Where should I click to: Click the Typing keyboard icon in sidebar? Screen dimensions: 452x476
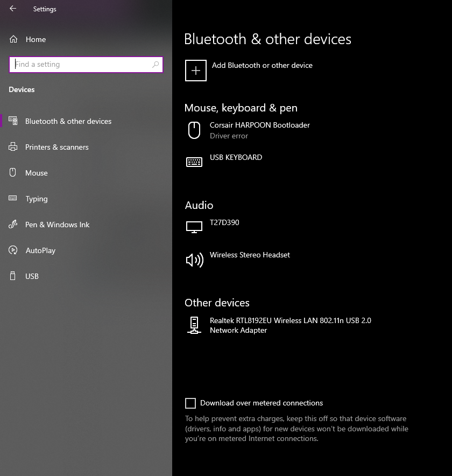tap(13, 198)
